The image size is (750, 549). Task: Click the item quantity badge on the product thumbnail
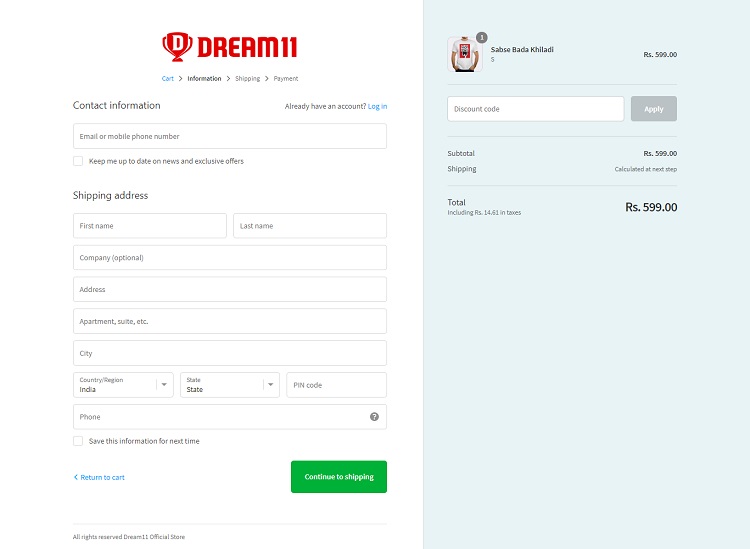[482, 37]
